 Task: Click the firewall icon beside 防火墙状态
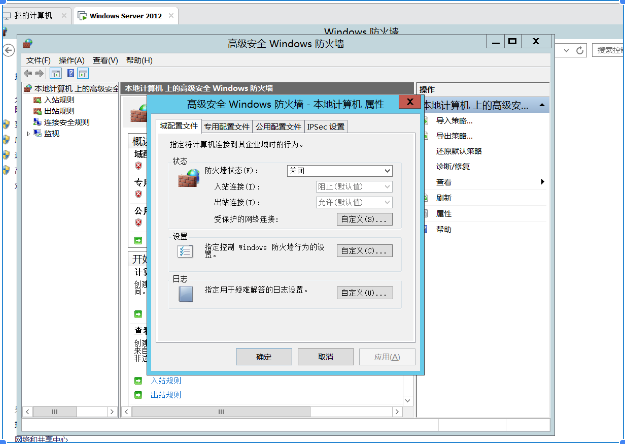point(189,178)
